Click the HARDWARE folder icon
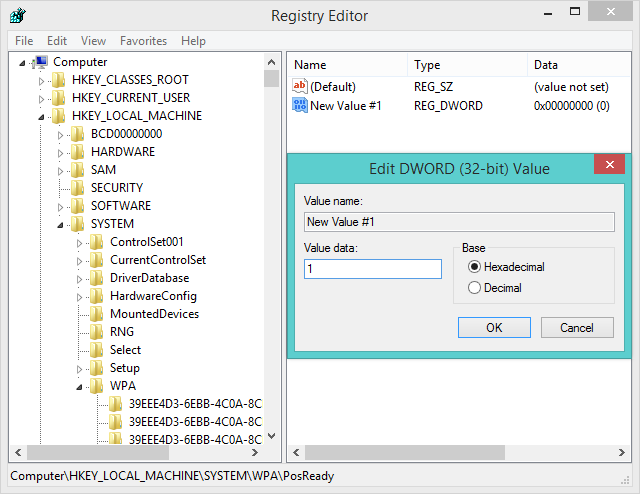 (x=78, y=152)
